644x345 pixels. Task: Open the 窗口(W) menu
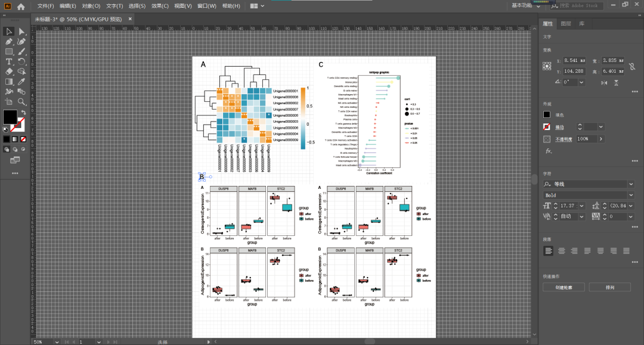click(206, 6)
